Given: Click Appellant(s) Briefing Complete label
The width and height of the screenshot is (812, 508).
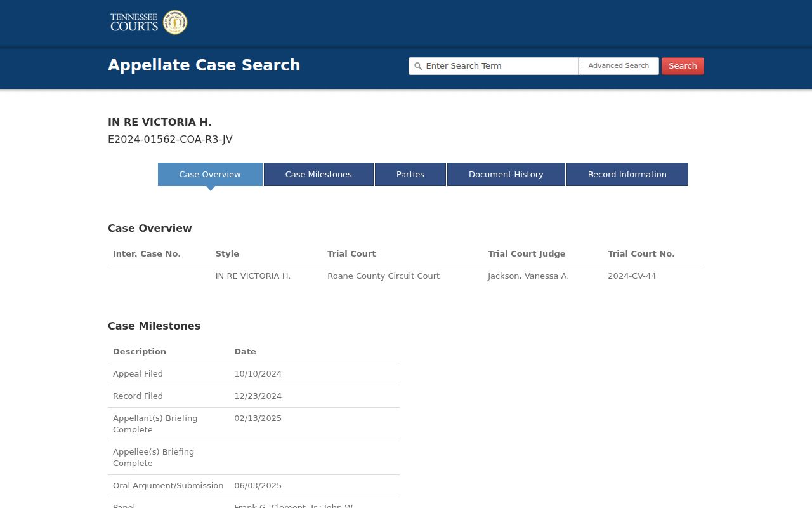Looking at the screenshot, I should [x=155, y=424].
